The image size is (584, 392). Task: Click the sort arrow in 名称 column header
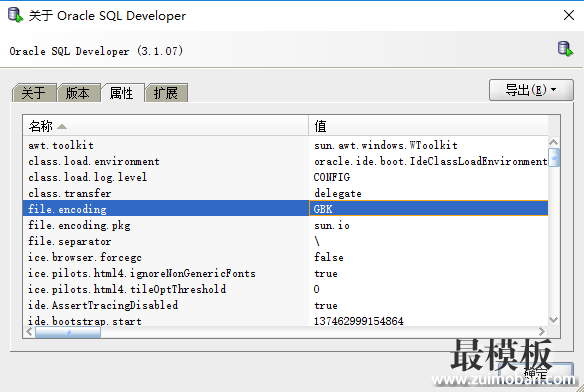coord(62,127)
